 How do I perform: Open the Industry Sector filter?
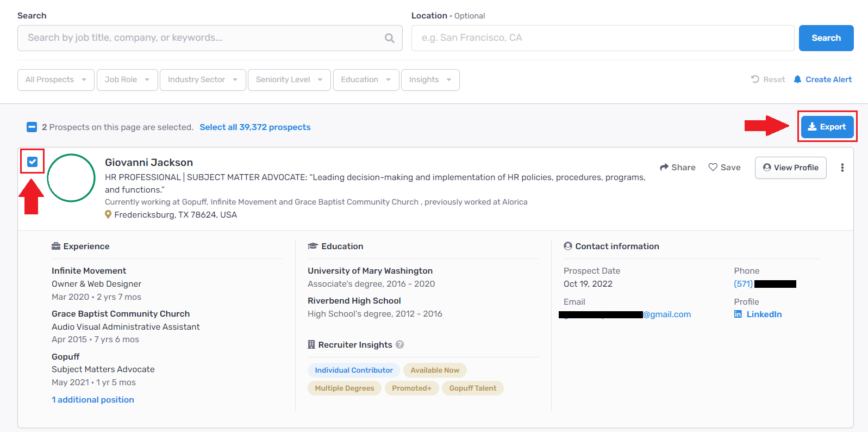pos(203,80)
